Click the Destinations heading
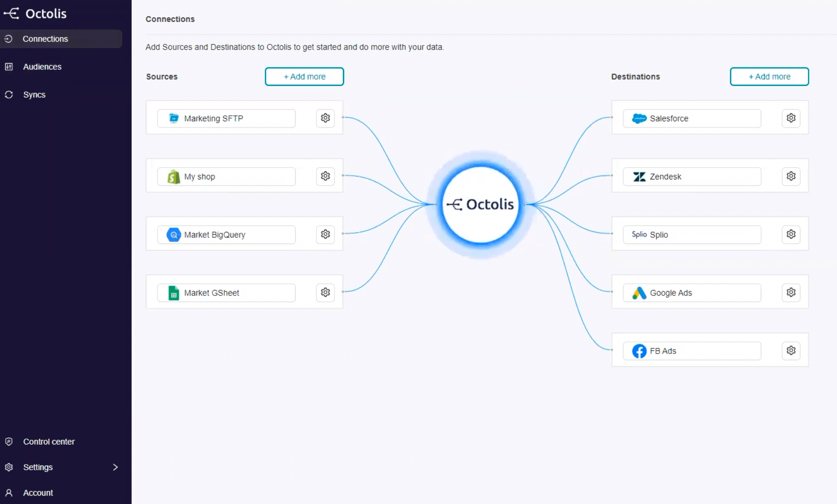This screenshot has width=837, height=504. (x=635, y=76)
